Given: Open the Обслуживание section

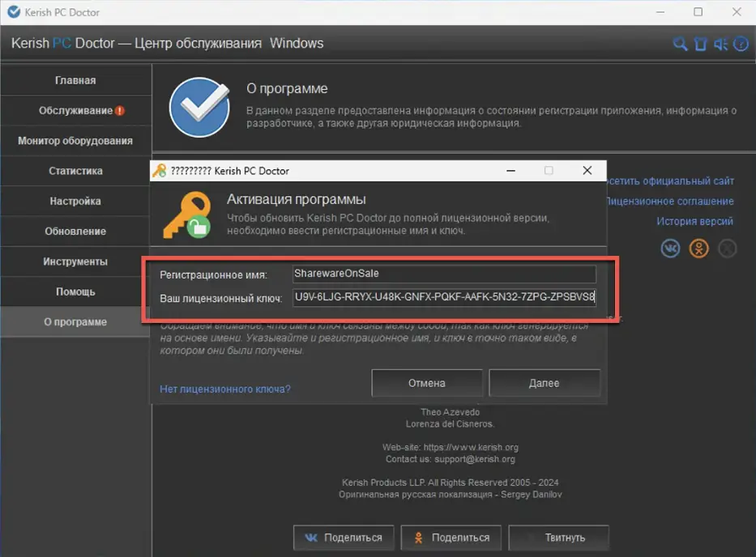Looking at the screenshot, I should pyautogui.click(x=75, y=110).
